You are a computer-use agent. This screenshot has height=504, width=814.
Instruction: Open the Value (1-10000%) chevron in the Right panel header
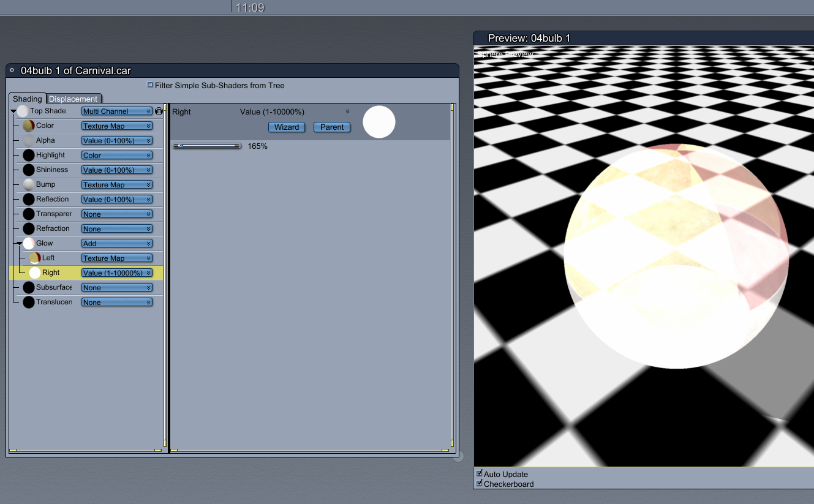point(347,111)
